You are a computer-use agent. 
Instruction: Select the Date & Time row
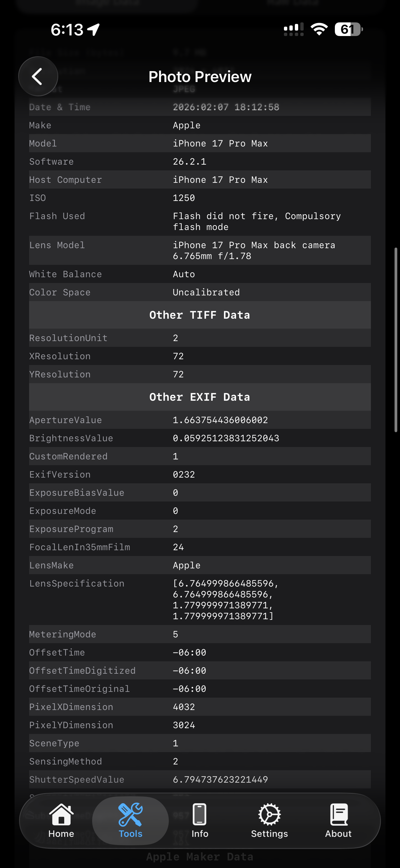pyautogui.click(x=200, y=107)
